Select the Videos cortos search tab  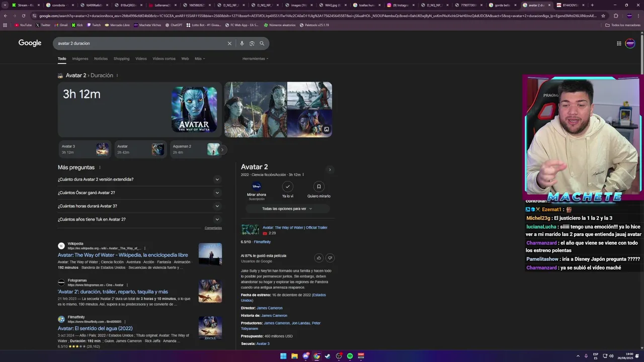point(164,59)
